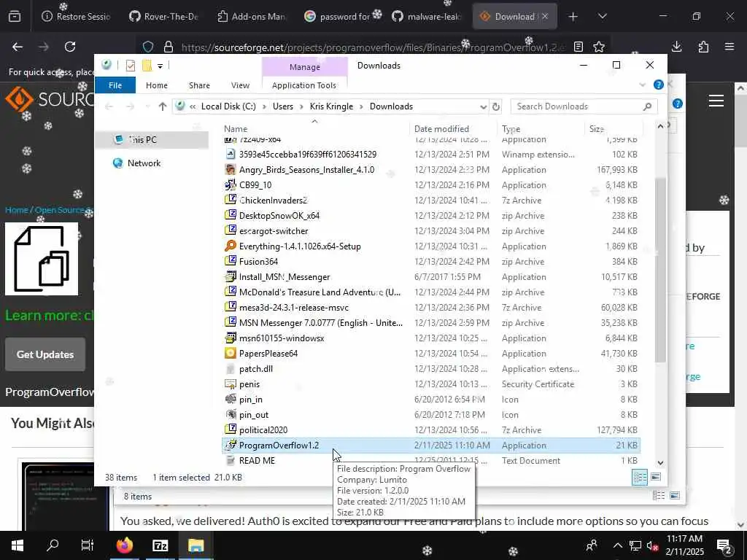
Task: Open Firefox from the taskbar
Action: [124, 545]
